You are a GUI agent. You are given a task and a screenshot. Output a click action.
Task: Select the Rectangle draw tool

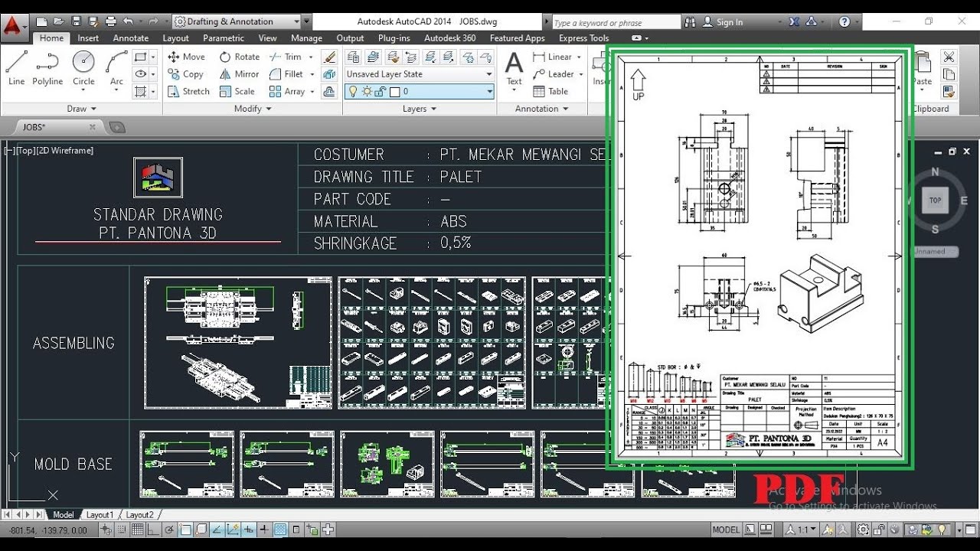click(x=140, y=57)
